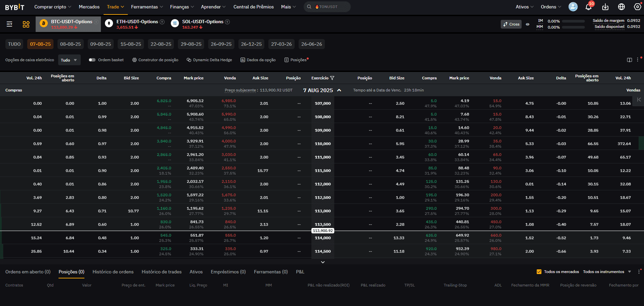Toggle balance visibility eye icon
Viewport: 644px width, 306px height.
528,24
